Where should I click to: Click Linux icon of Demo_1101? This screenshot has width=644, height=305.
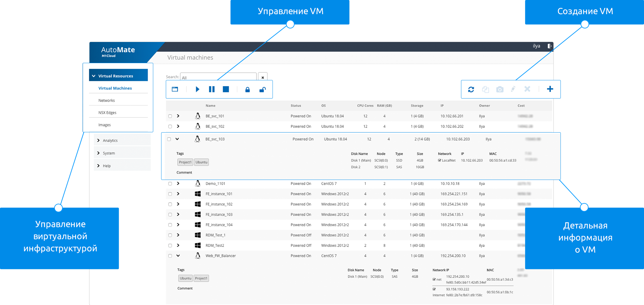[x=198, y=183]
